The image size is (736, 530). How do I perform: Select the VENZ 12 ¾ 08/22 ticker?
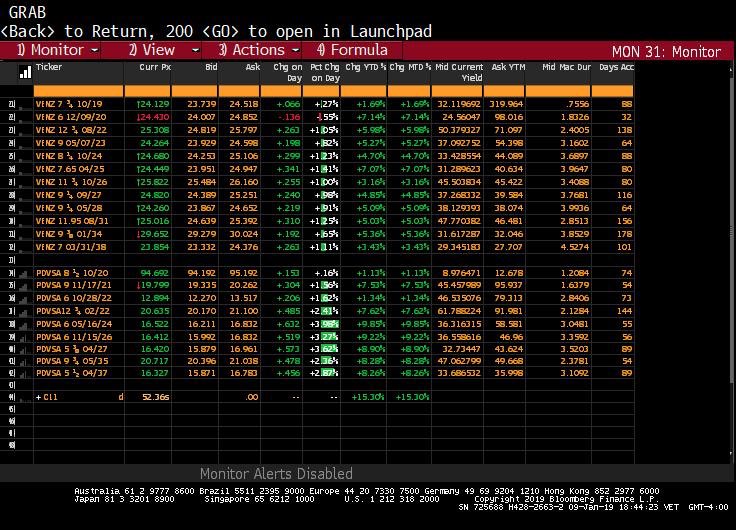pos(71,130)
